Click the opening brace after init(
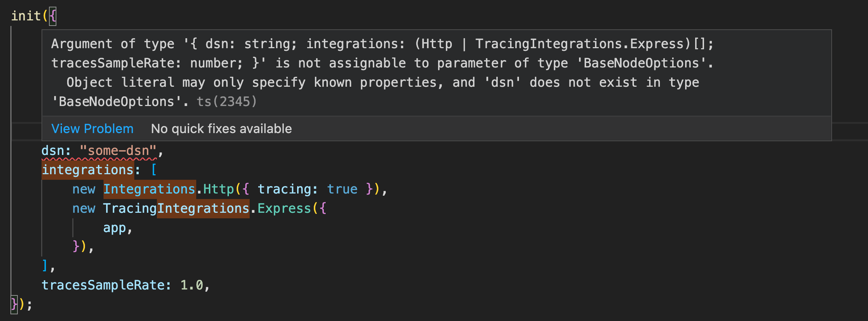 [x=52, y=16]
